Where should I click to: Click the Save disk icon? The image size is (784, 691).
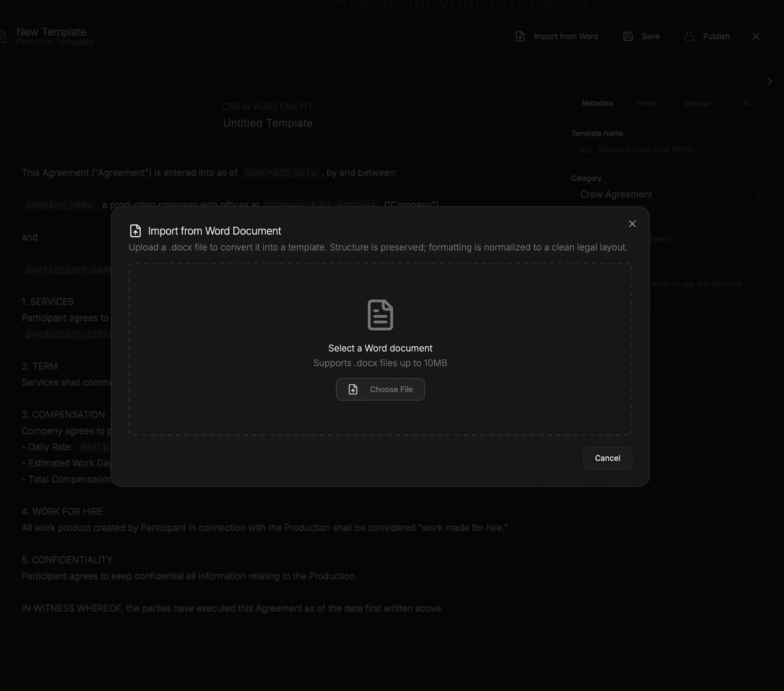pos(628,36)
